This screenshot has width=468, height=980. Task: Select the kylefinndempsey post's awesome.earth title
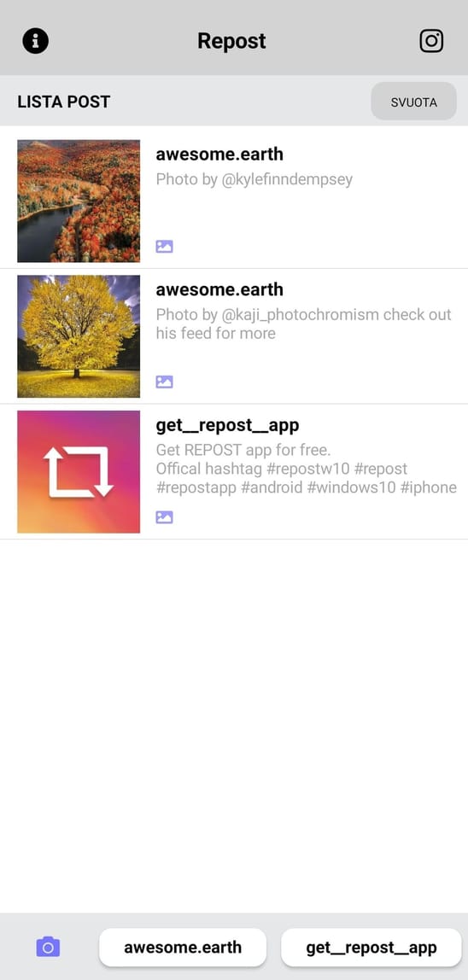tap(219, 154)
